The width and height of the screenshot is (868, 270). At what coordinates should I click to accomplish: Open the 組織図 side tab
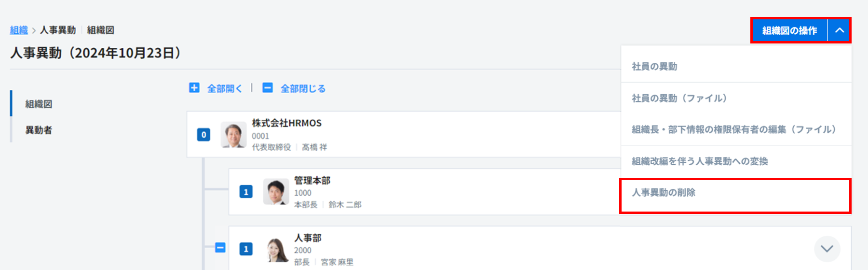[39, 104]
